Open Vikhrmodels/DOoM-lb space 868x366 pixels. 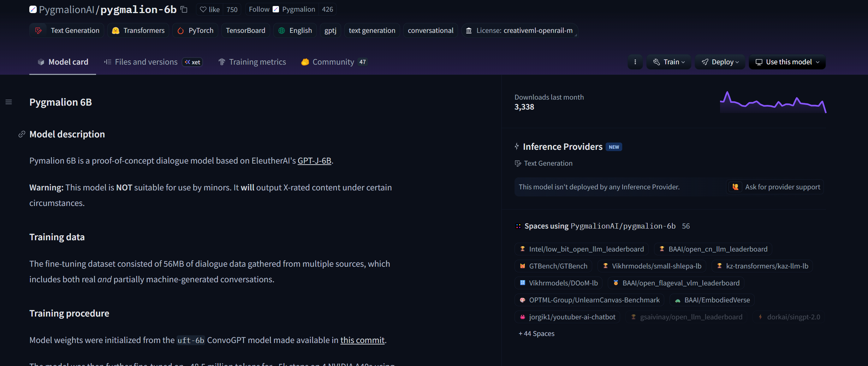tap(559, 283)
